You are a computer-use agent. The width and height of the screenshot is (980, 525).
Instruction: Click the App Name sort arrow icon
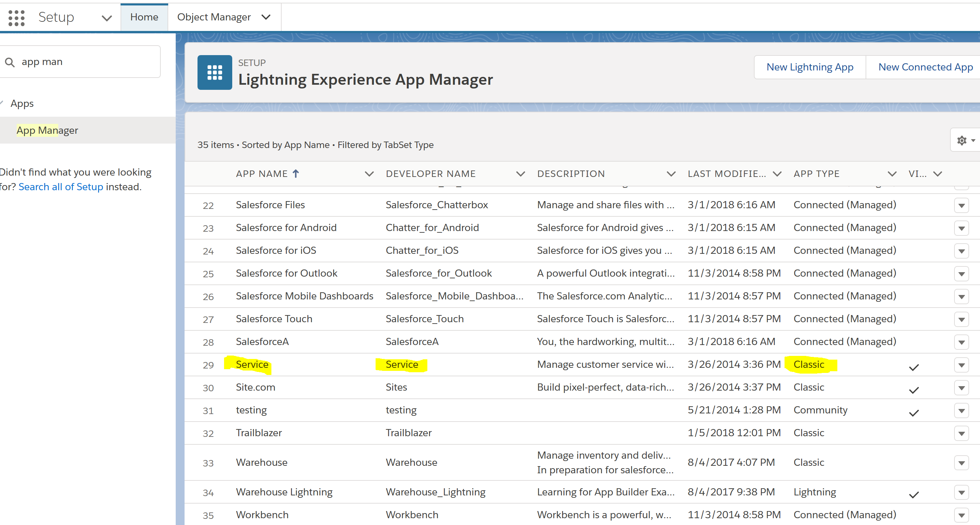296,174
